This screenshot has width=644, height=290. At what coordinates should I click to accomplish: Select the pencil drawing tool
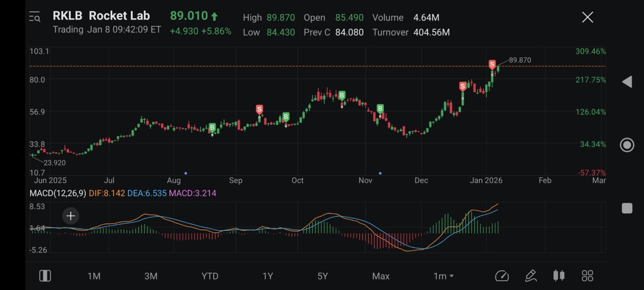(531, 276)
